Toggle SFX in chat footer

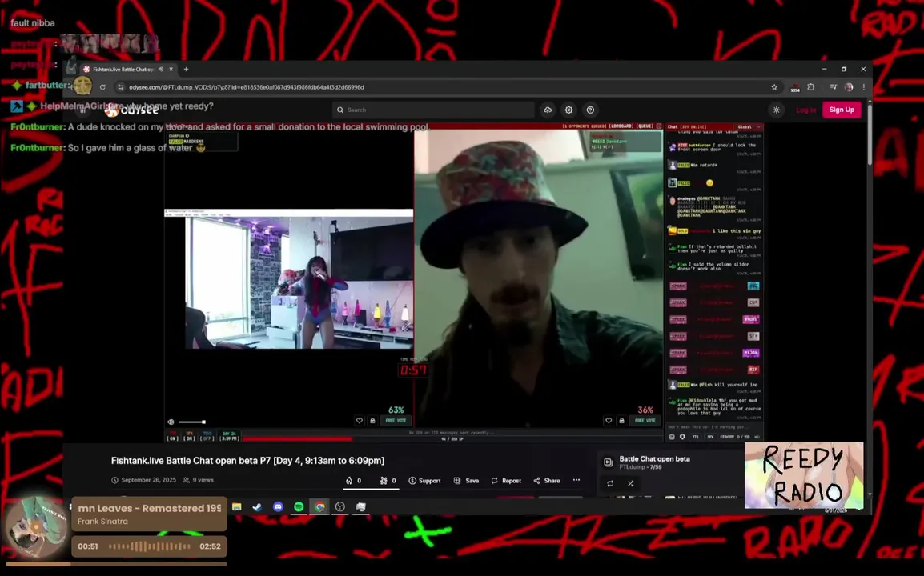(x=710, y=437)
